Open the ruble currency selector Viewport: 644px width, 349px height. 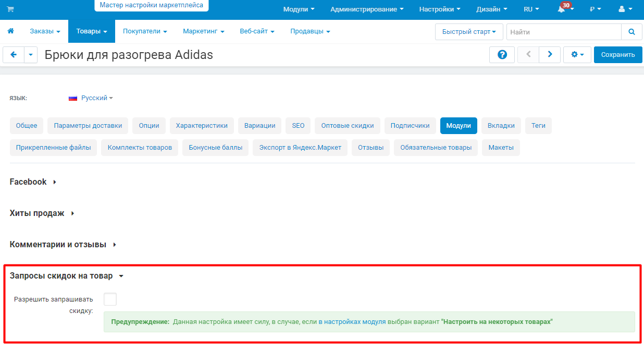596,9
